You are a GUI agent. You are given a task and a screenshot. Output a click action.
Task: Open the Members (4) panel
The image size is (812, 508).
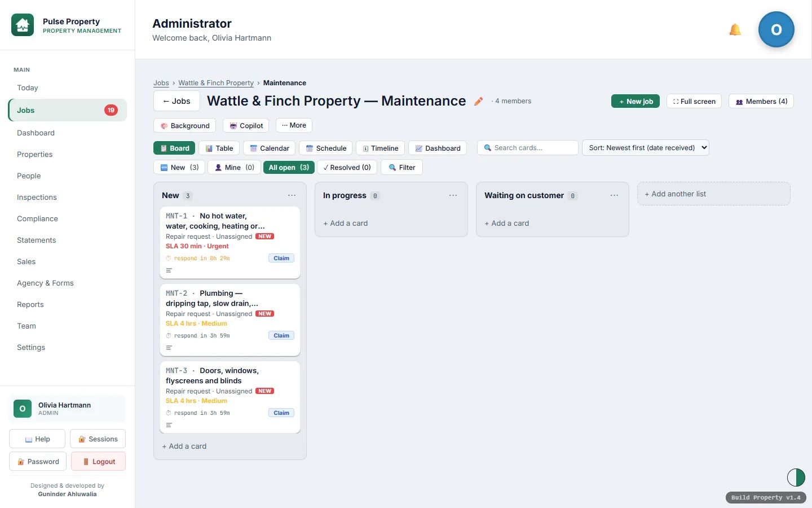pos(761,101)
